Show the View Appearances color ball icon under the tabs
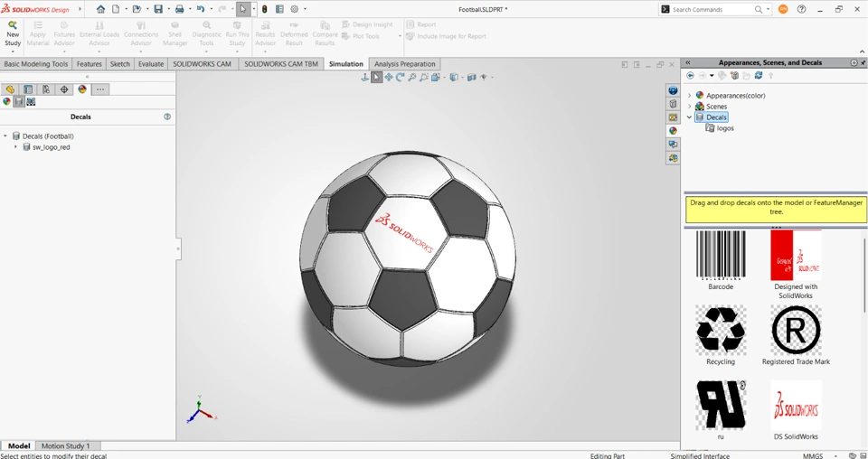 tap(6, 102)
